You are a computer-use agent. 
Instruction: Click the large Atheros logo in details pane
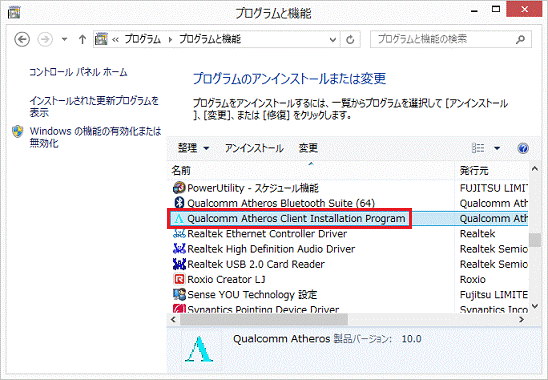pyautogui.click(x=199, y=349)
